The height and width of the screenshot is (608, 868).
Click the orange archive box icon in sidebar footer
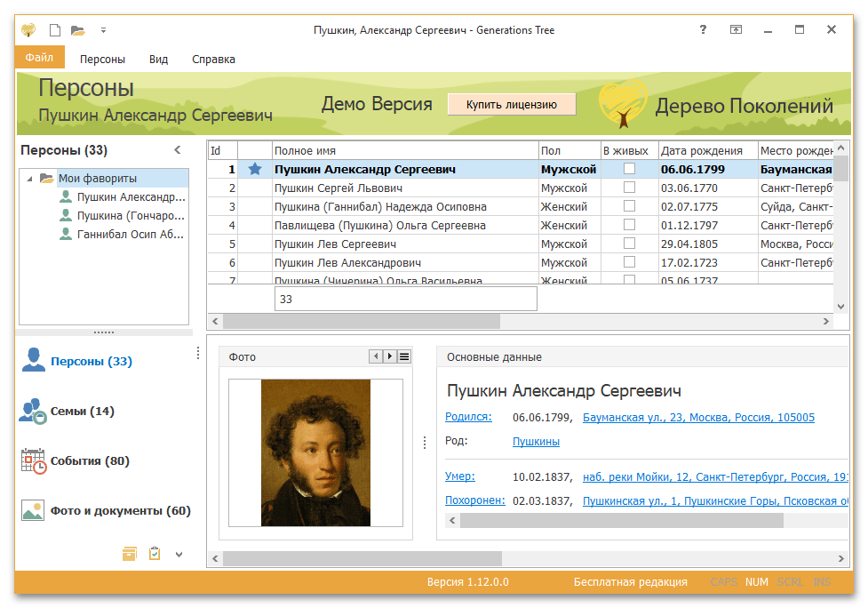tap(130, 554)
